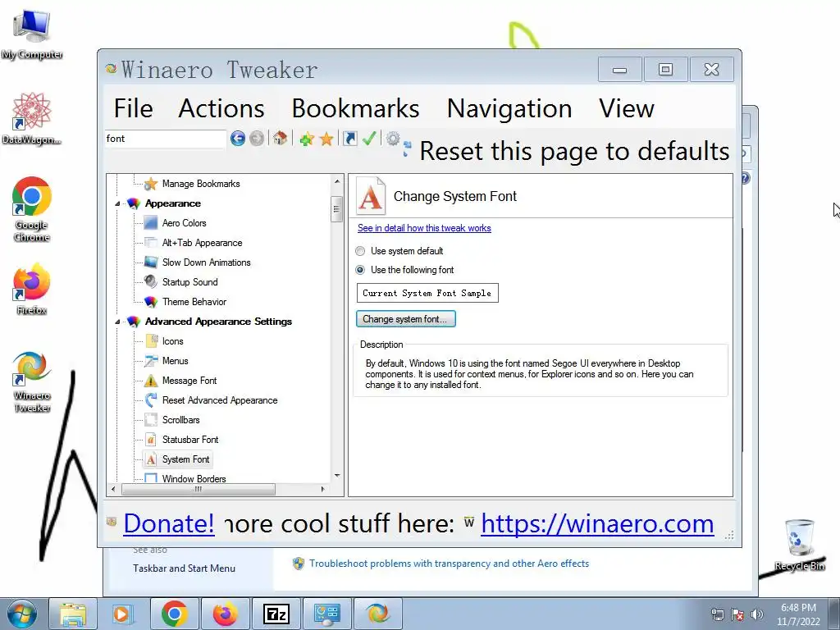This screenshot has width=840, height=630.
Task: Open media player taskbar icon
Action: 122,614
